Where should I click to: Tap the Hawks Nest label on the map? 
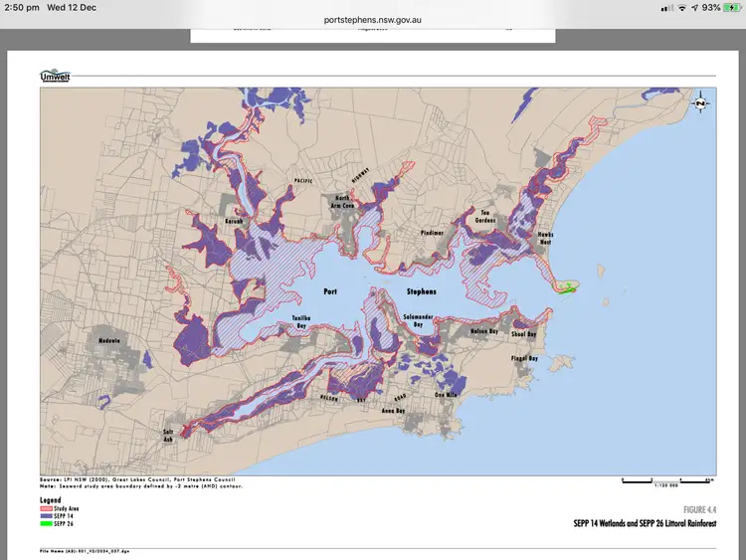[545, 239]
